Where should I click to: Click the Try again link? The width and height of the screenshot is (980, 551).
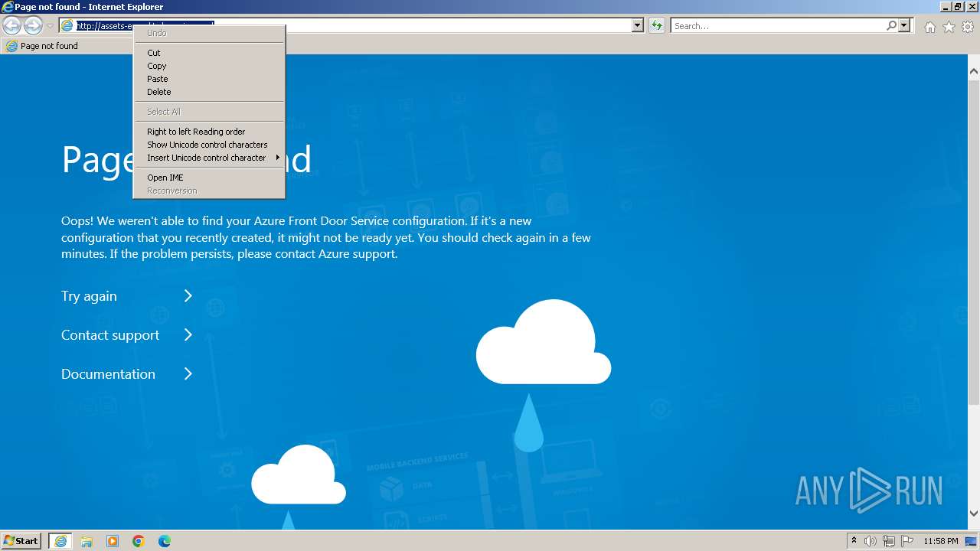point(89,296)
